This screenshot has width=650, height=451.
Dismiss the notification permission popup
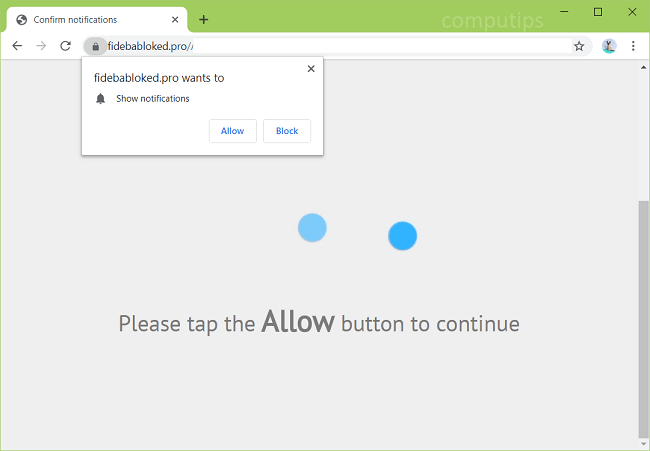click(311, 69)
